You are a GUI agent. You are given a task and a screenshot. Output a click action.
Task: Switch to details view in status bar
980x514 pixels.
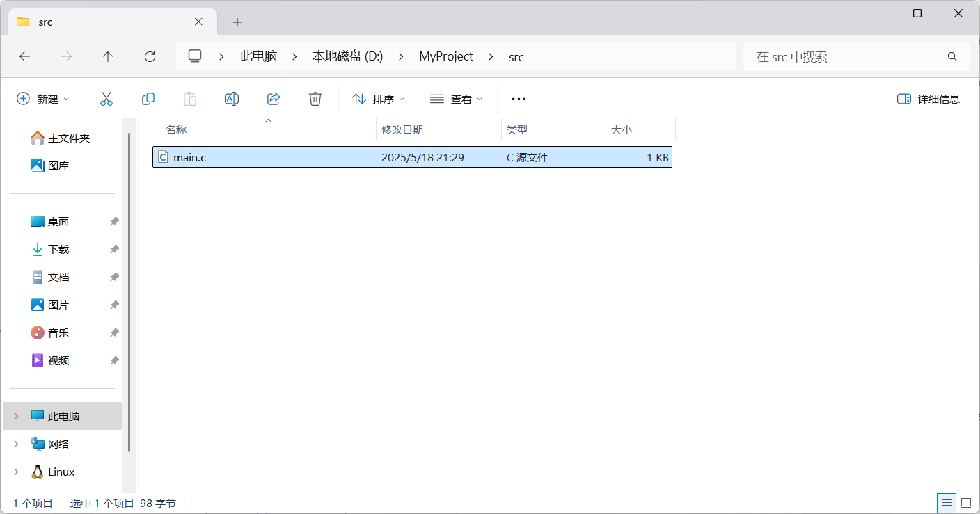[947, 503]
